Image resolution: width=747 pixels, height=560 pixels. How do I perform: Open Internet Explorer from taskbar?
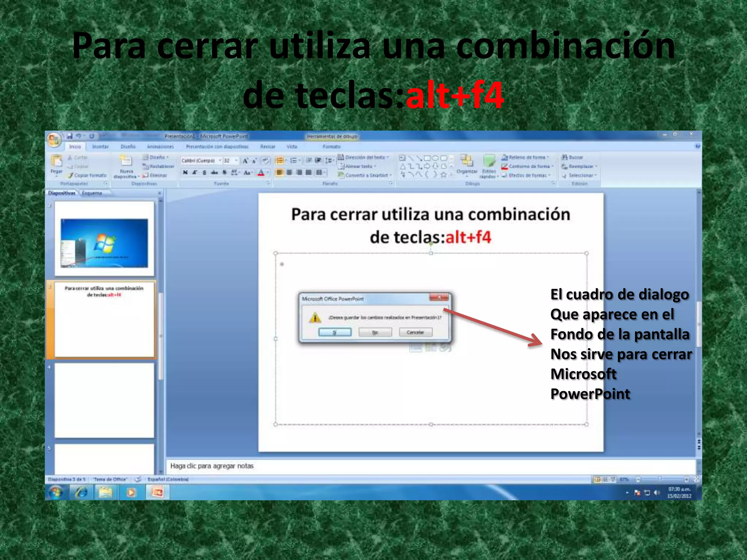point(81,493)
